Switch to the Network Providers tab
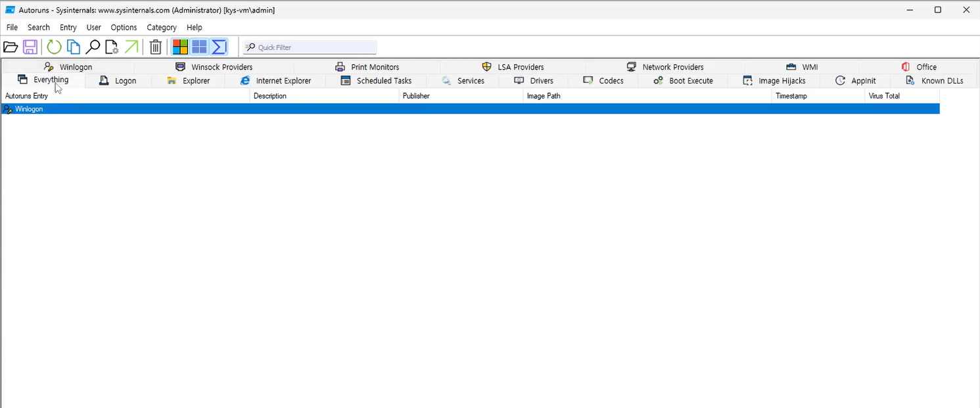980x408 pixels. tap(665, 67)
